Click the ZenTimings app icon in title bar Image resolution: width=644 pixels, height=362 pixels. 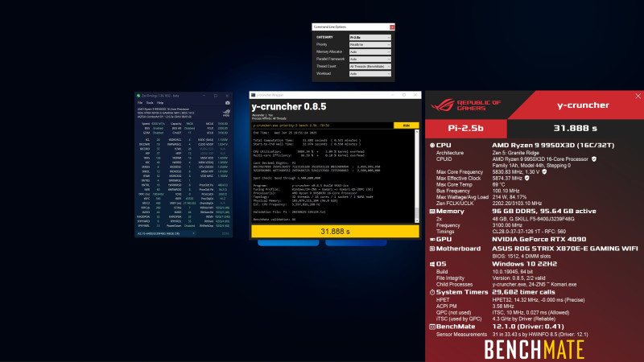point(138,96)
